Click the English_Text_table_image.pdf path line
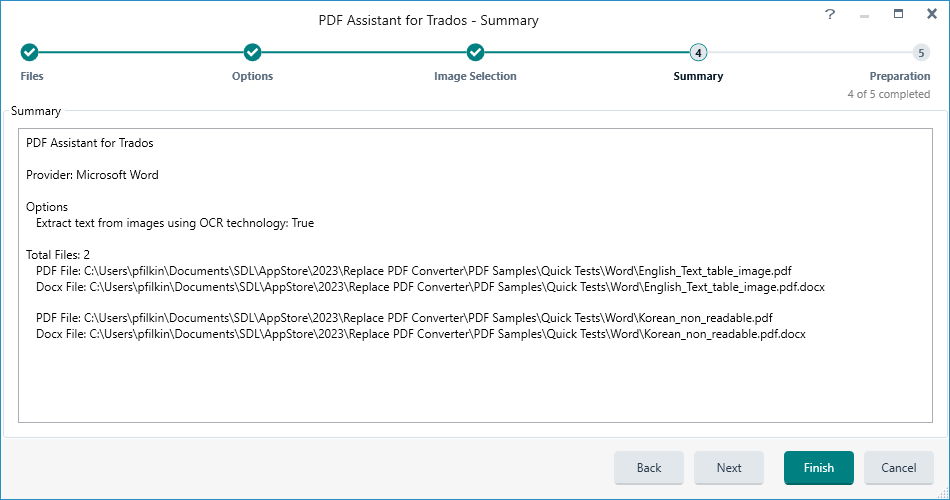This screenshot has height=500, width=950. point(414,271)
